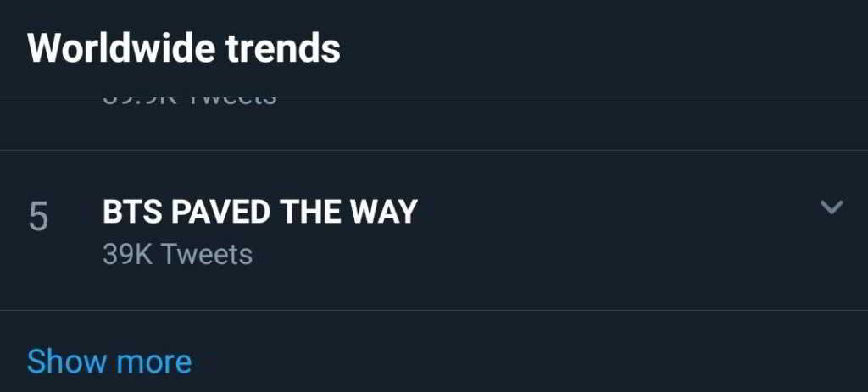Screen dimensions: 868x392
Task: Expand options using the down arrow on trend 5
Action: coord(832,207)
